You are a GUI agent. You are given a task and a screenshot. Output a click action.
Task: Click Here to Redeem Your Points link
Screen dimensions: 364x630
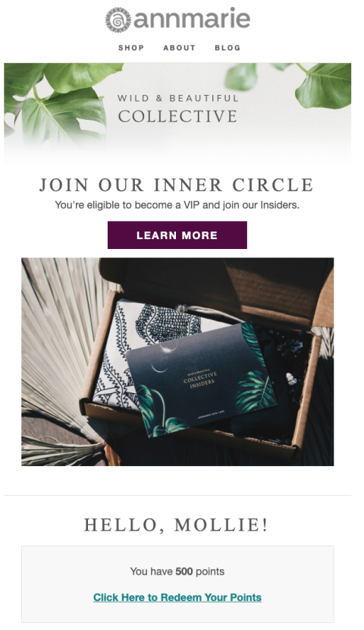click(x=177, y=597)
